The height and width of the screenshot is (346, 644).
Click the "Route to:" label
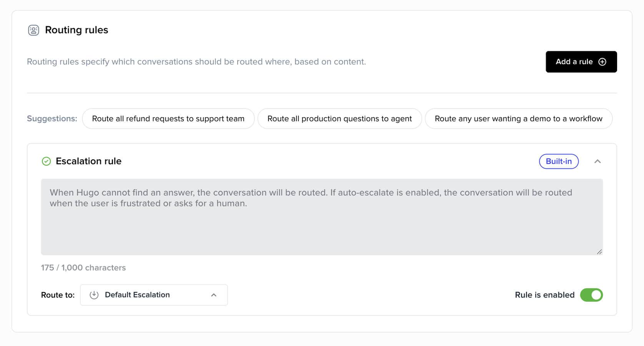[58, 295]
